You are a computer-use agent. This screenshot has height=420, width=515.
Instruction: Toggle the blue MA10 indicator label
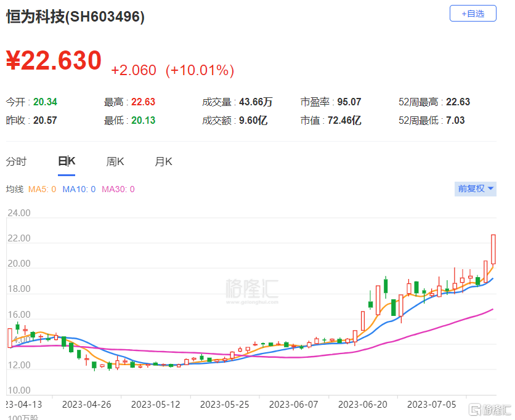pyautogui.click(x=79, y=189)
